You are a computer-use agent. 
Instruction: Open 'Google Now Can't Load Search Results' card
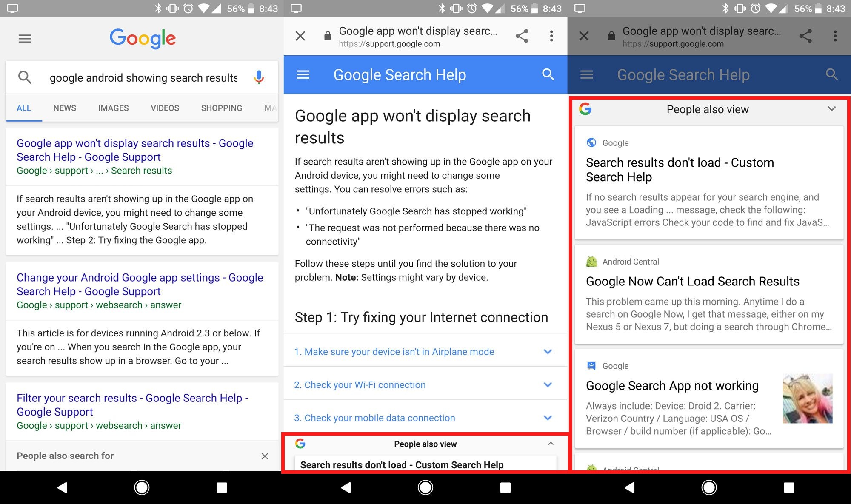pos(709,294)
